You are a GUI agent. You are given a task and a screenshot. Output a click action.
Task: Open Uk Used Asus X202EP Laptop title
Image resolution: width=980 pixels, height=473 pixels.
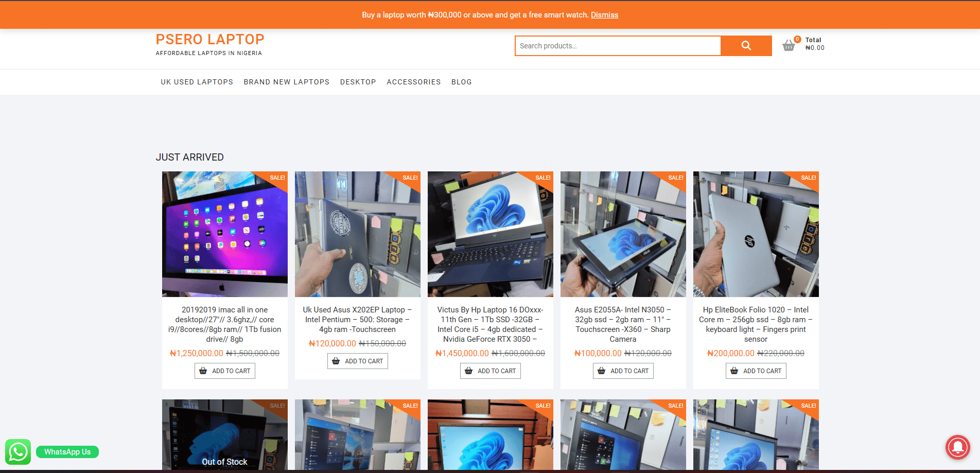(358, 320)
